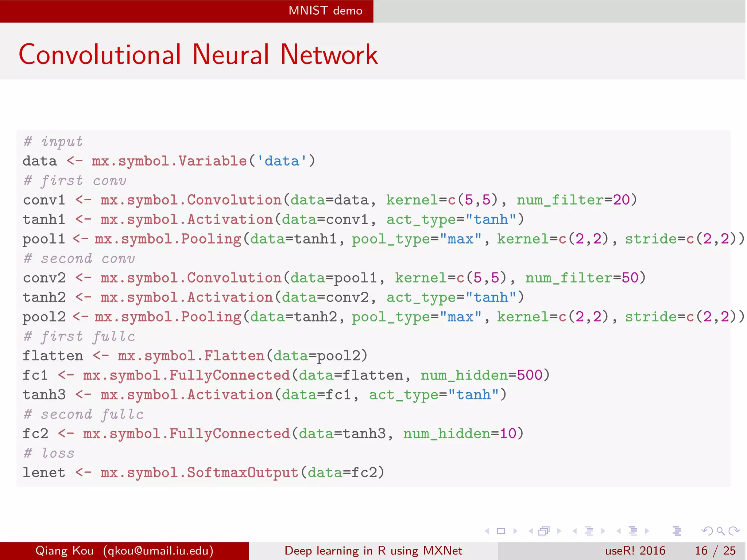This screenshot has height=560, width=747.
Task: Click the author email qkou@umail.iu.edu
Action: tap(158, 551)
